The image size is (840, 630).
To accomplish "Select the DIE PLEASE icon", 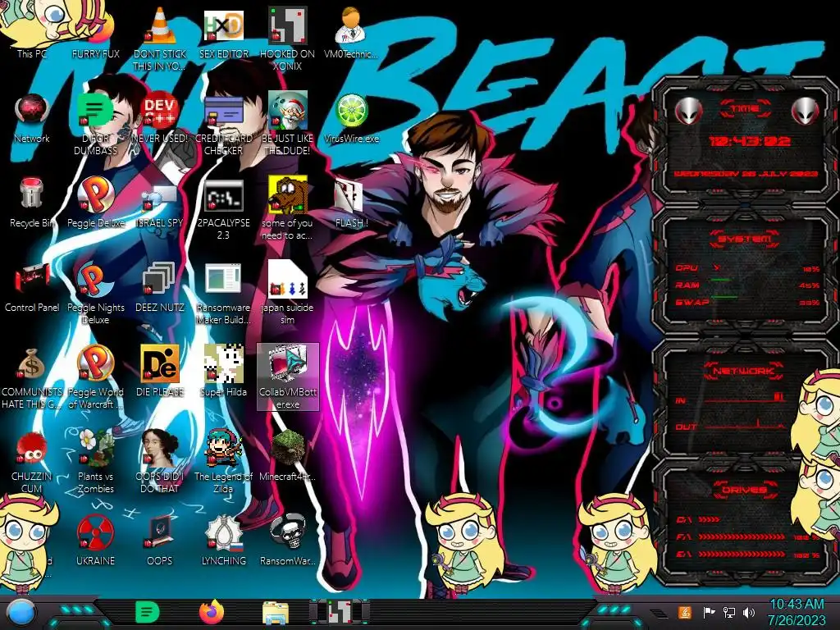I will (x=160, y=372).
